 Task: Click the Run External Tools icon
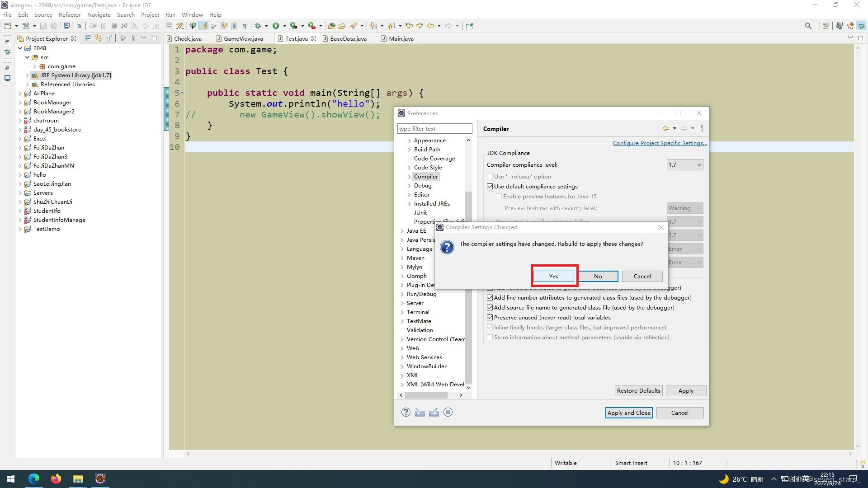click(311, 26)
